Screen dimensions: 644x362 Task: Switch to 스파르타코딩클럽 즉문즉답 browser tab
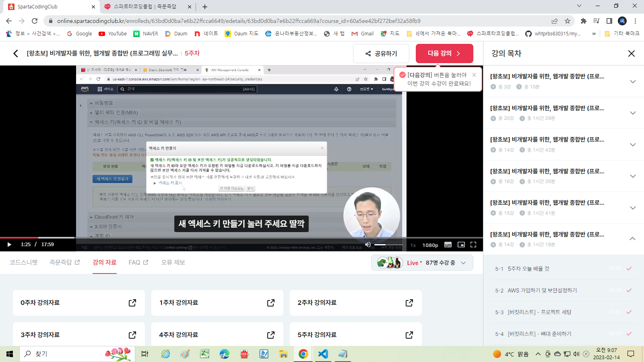[x=147, y=6]
